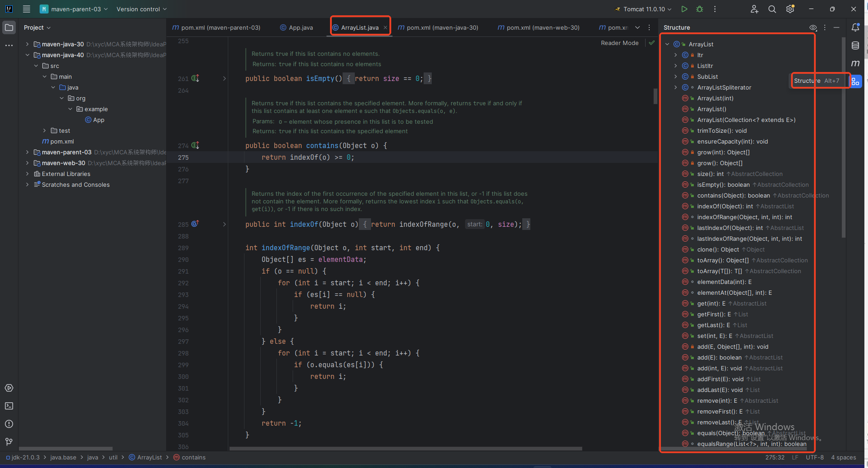Viewport: 868px width, 468px height.
Task: Expand External Libraries node
Action: click(x=27, y=174)
